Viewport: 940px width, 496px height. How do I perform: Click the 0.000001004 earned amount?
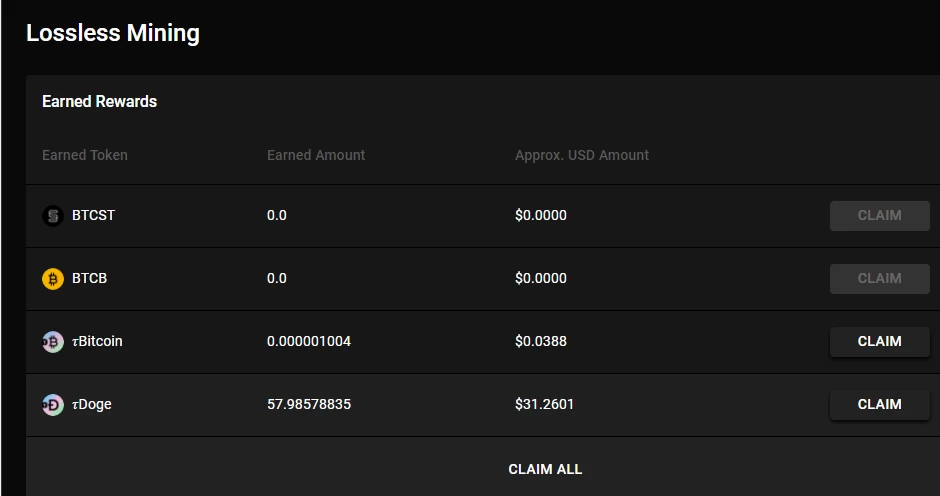309,341
